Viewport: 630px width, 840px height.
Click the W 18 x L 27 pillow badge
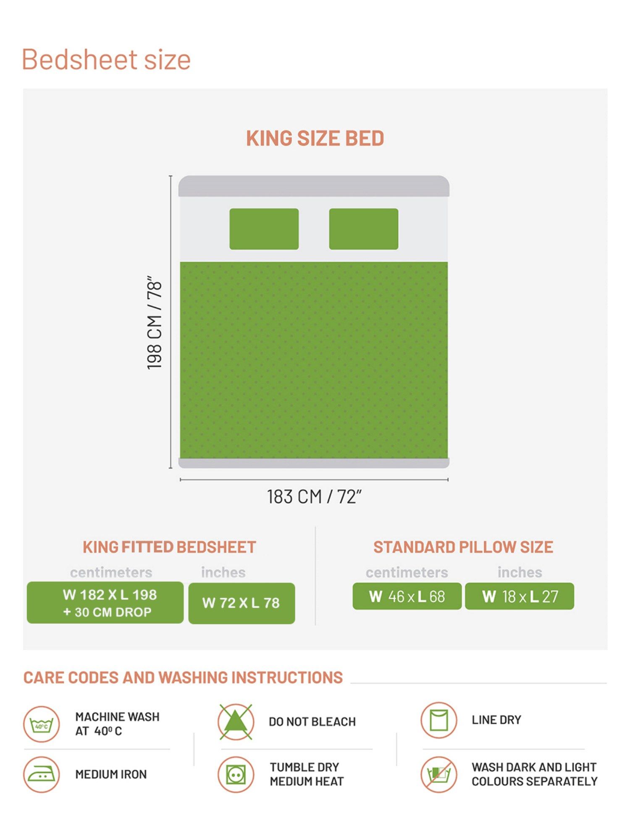520,596
